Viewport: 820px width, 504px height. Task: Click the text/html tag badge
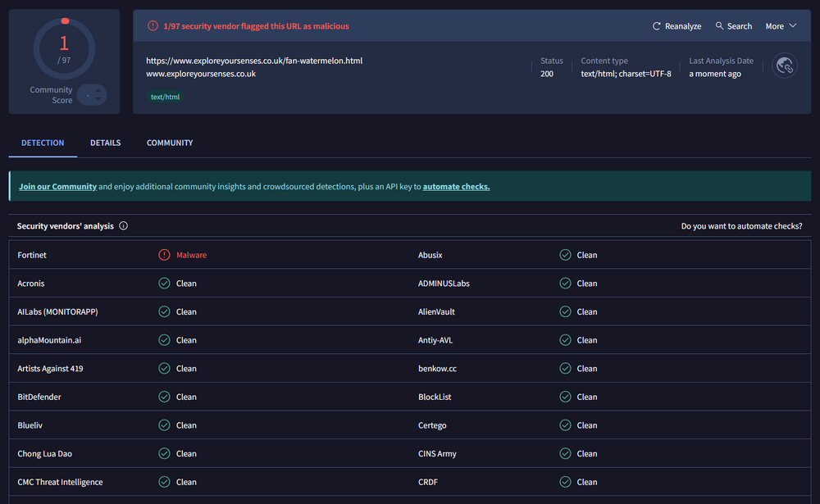tap(165, 97)
